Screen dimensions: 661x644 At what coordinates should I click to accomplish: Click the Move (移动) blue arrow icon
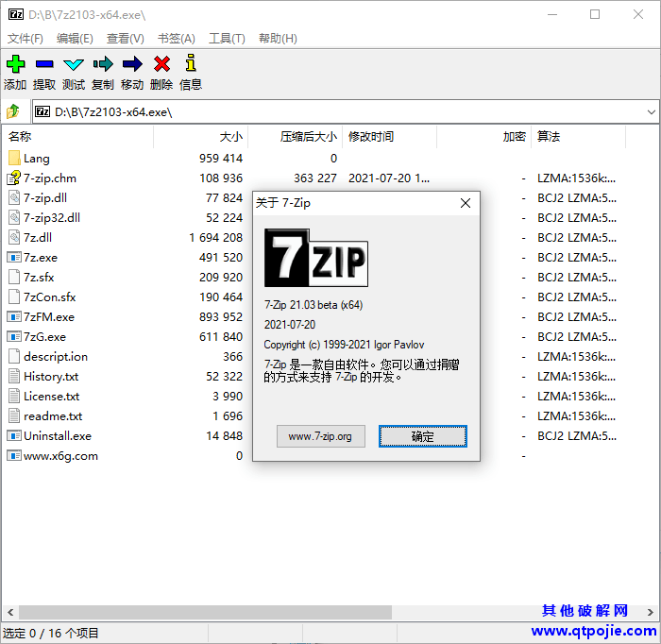click(132, 64)
